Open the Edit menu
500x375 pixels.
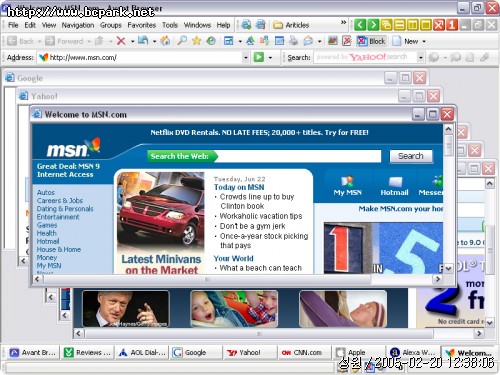pos(30,25)
